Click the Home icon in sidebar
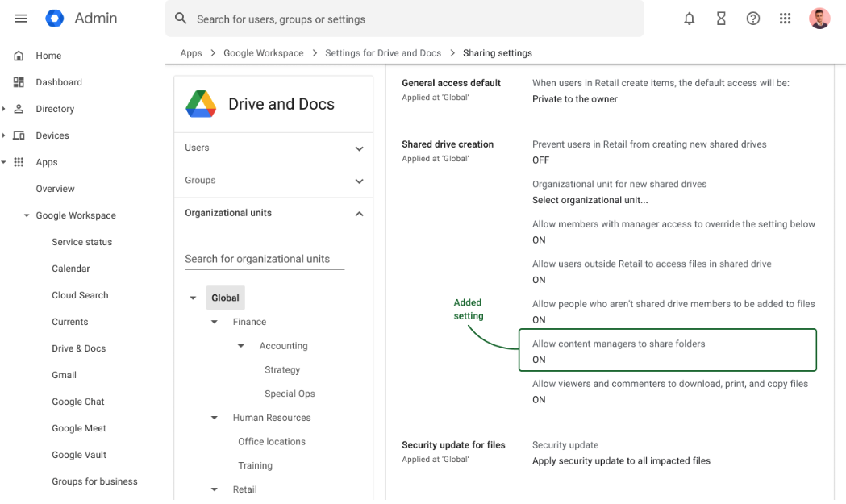This screenshot has height=504, width=846. click(19, 56)
